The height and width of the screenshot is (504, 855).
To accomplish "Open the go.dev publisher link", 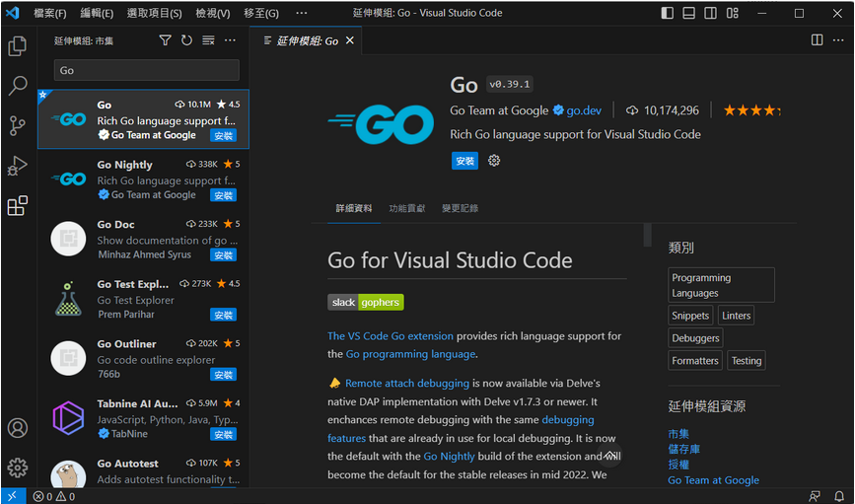I will (584, 110).
